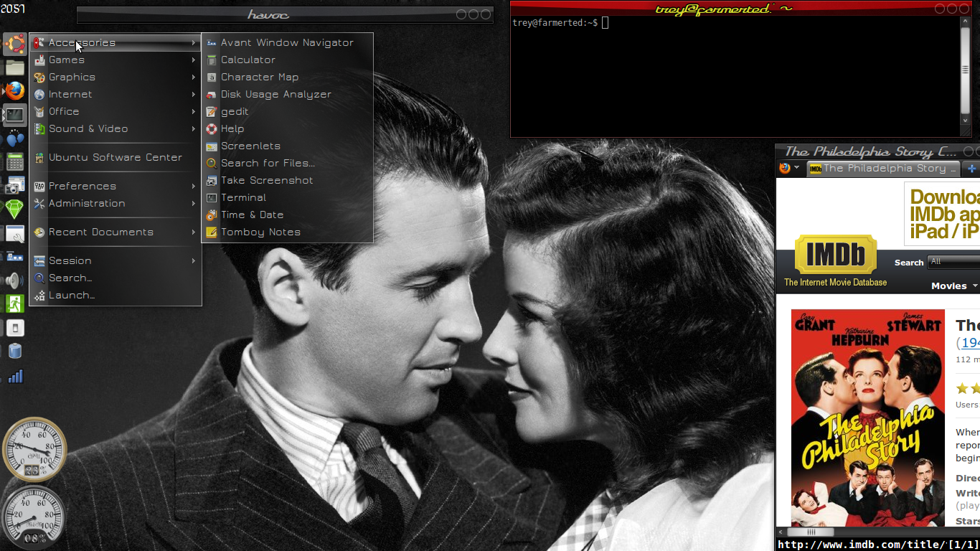Open the window-with-wrench settings icon in the dock

(14, 233)
